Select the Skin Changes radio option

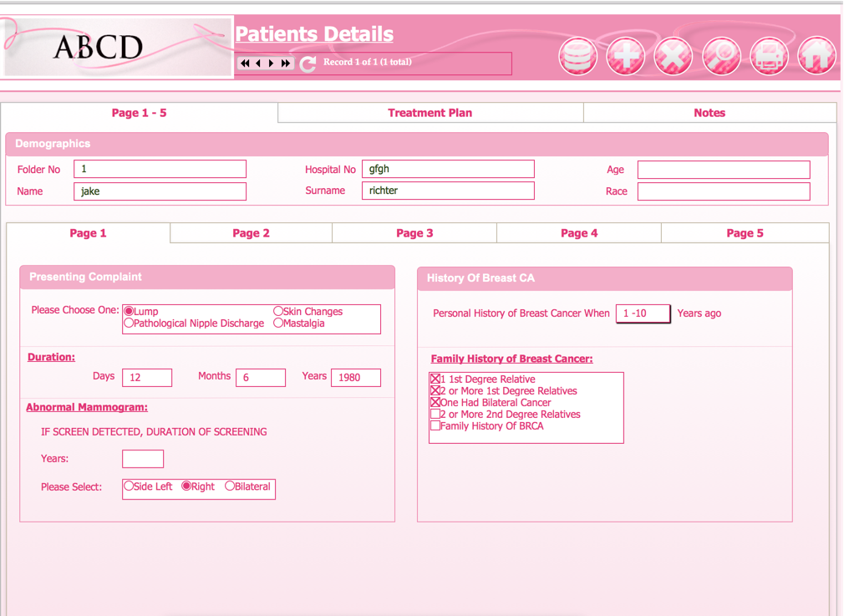(279, 312)
